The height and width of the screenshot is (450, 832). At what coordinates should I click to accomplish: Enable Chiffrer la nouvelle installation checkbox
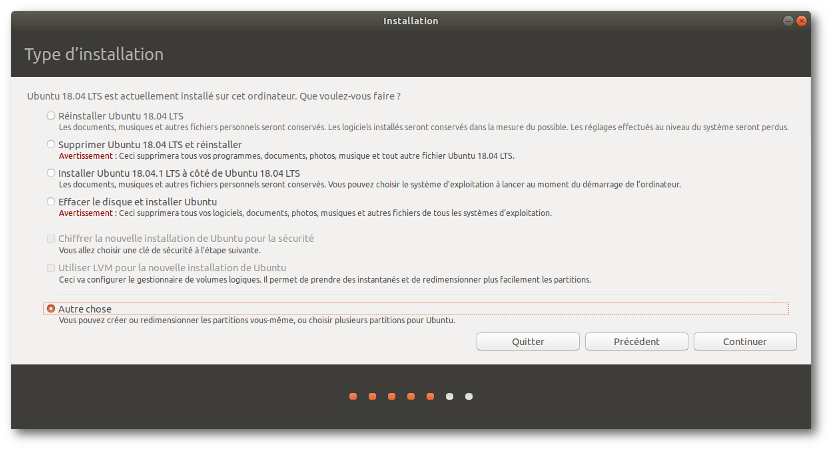51,238
